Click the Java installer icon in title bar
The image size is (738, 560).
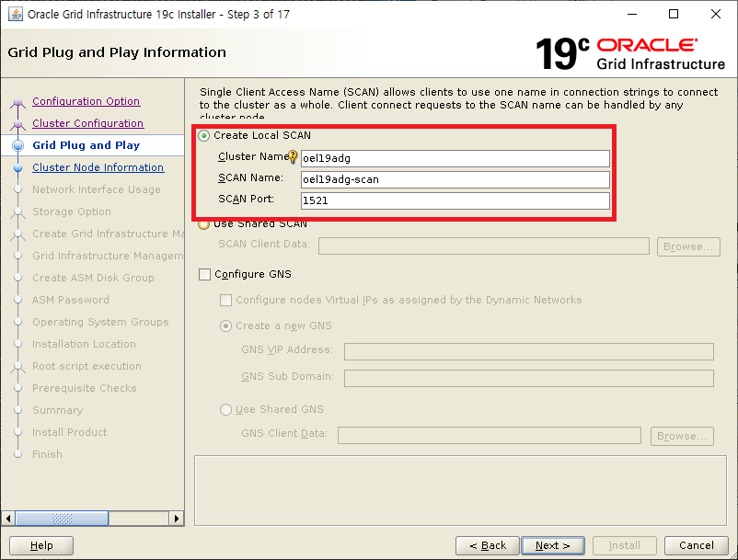(x=15, y=14)
